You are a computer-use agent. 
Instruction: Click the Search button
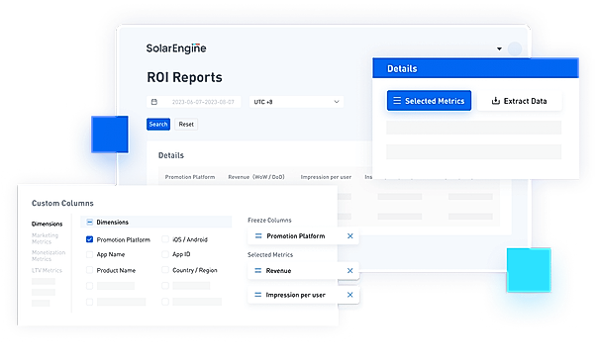(158, 124)
